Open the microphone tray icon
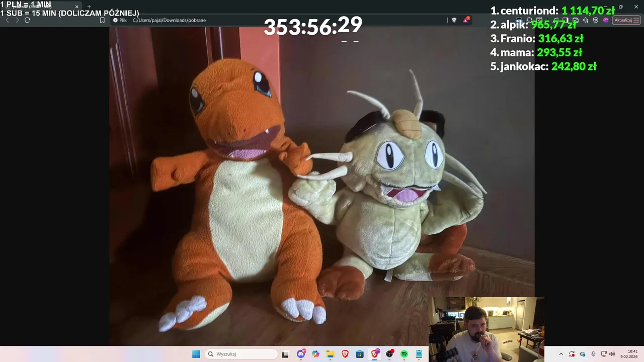Image resolution: width=644 pixels, height=362 pixels. pos(593,354)
